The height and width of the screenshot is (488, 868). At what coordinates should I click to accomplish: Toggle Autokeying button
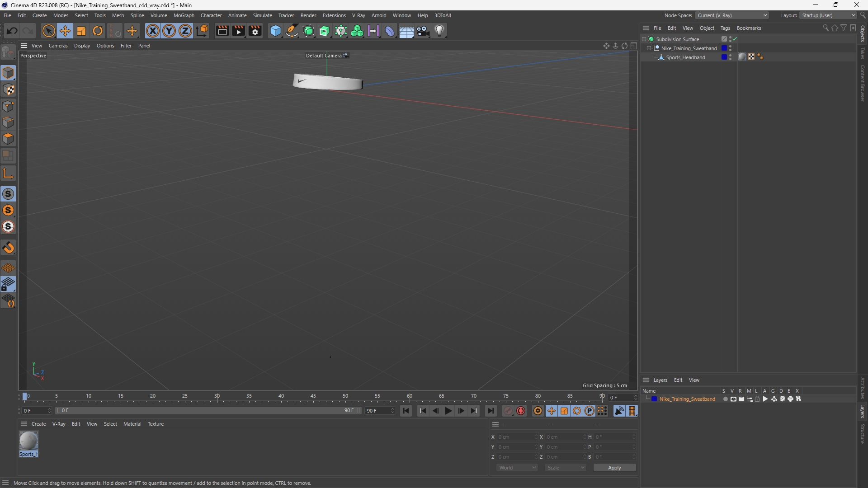[x=521, y=411]
